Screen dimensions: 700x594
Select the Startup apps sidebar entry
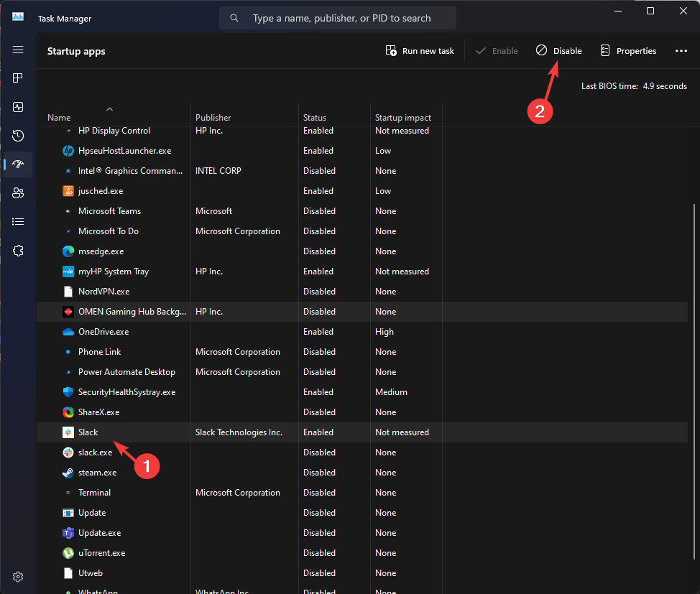point(18,164)
